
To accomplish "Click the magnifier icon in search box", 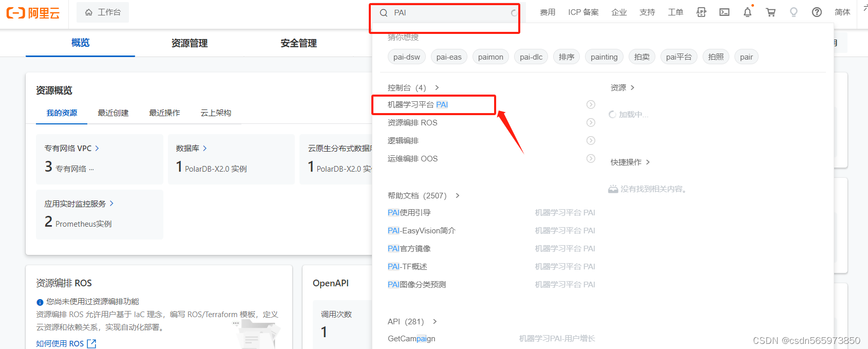I will pyautogui.click(x=384, y=13).
